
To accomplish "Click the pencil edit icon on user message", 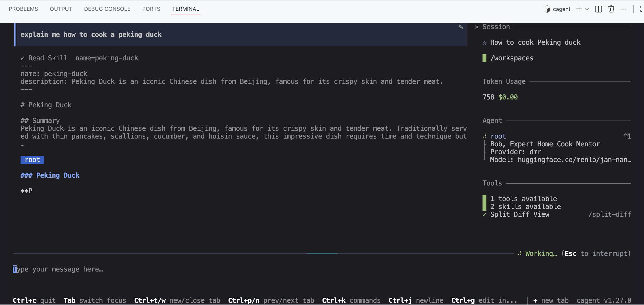I will 461,27.
